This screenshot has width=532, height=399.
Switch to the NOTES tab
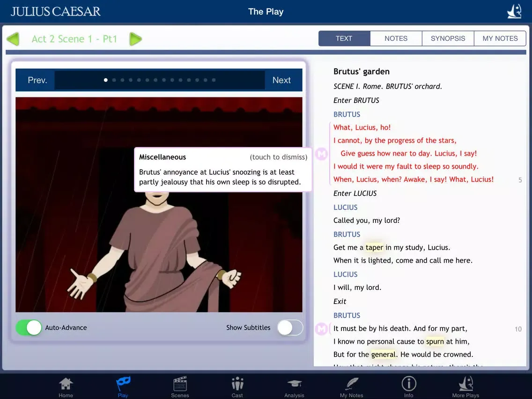pyautogui.click(x=396, y=38)
